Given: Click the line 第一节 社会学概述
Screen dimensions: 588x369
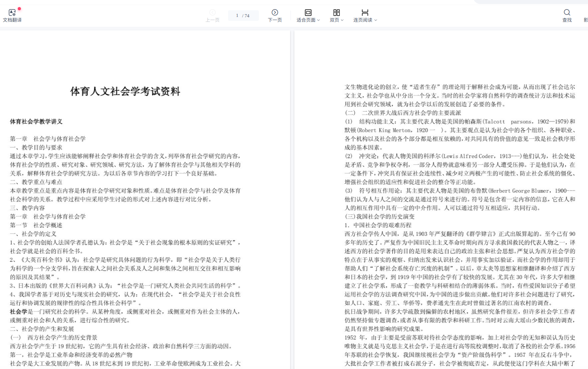Looking at the screenshot, I should 36,225.
